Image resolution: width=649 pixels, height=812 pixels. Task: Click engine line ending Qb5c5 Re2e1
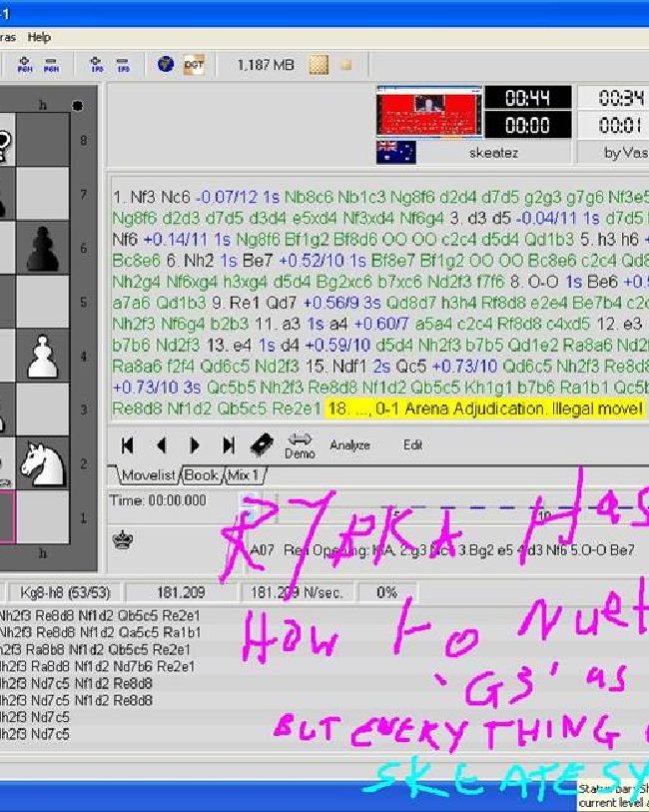click(100, 615)
